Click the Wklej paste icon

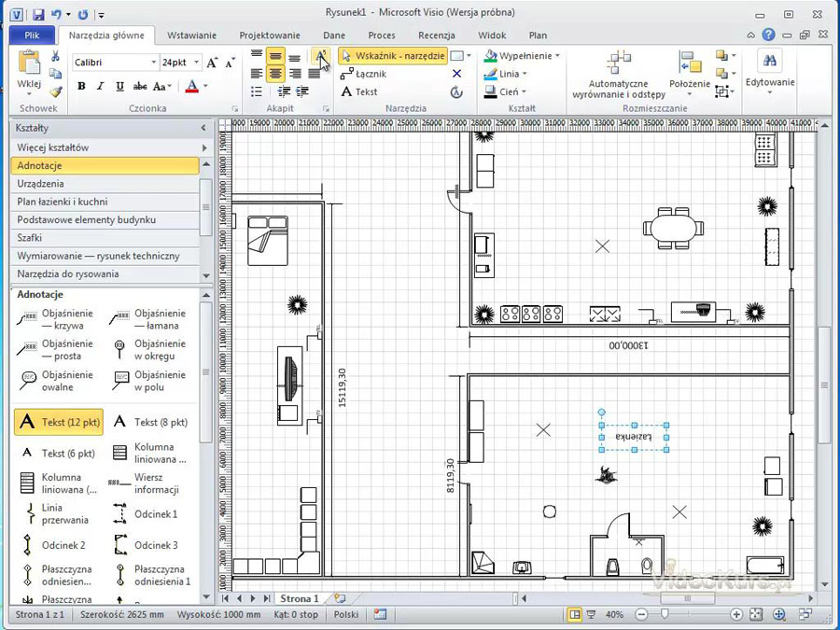[29, 63]
